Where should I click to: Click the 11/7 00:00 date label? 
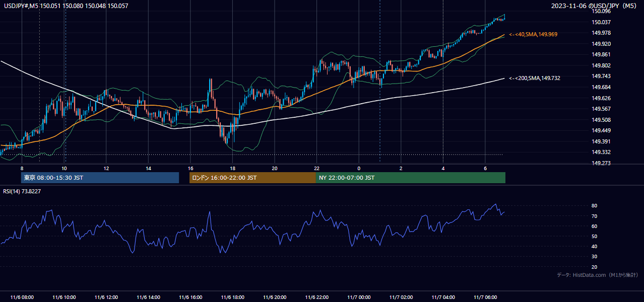click(x=359, y=297)
